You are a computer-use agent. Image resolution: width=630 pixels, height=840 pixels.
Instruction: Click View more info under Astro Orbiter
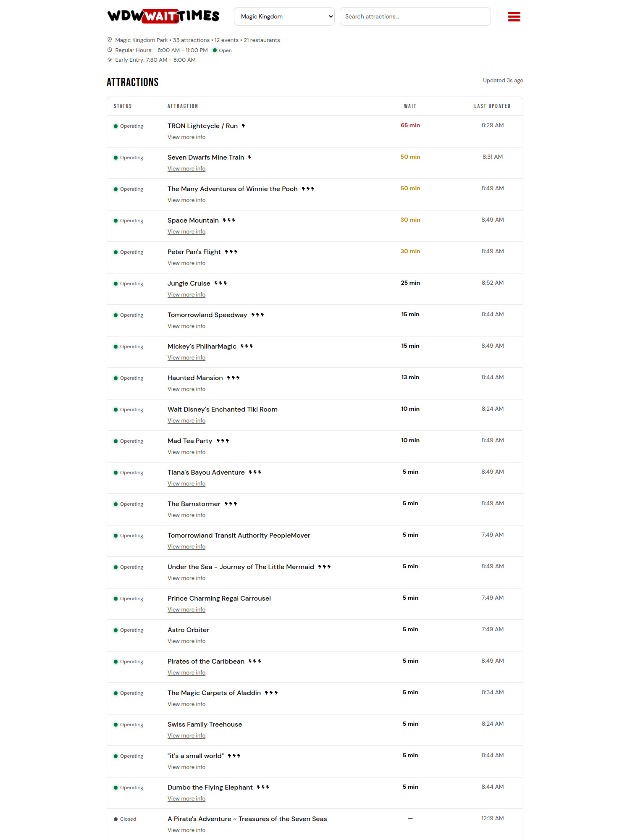click(186, 641)
